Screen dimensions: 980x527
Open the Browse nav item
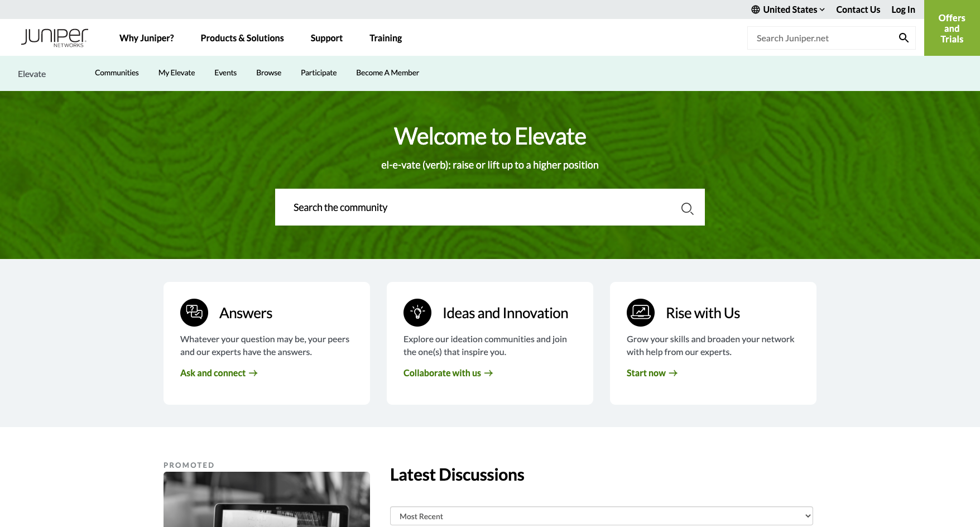268,73
